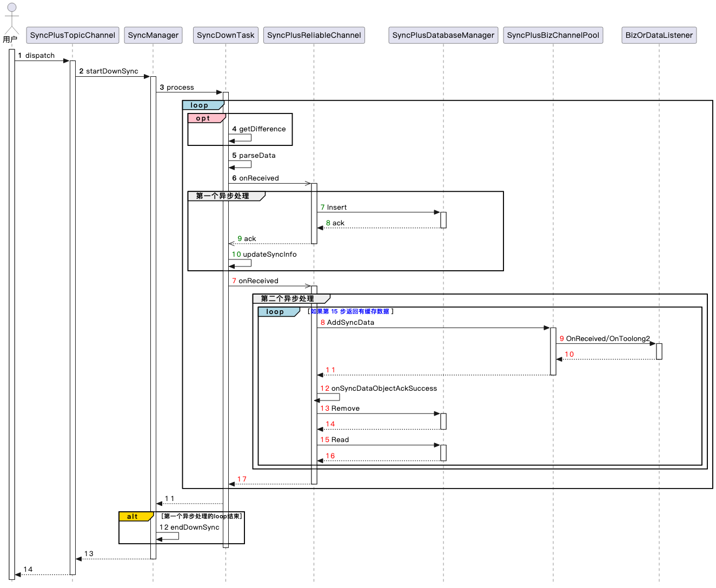Select the SyncPlusReliableChannel participant box
716x588 pixels.
(x=314, y=35)
